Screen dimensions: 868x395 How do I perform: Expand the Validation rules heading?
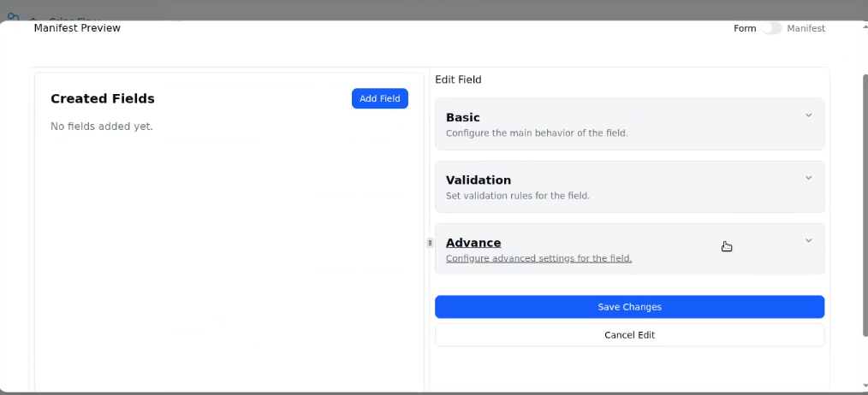tap(479, 180)
